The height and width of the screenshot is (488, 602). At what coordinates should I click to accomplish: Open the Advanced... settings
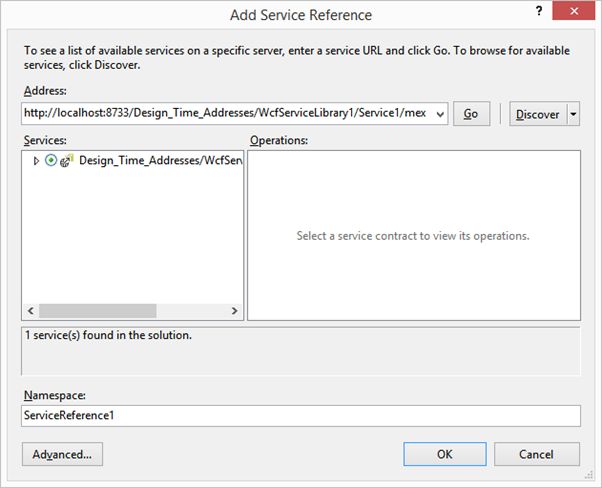62,454
